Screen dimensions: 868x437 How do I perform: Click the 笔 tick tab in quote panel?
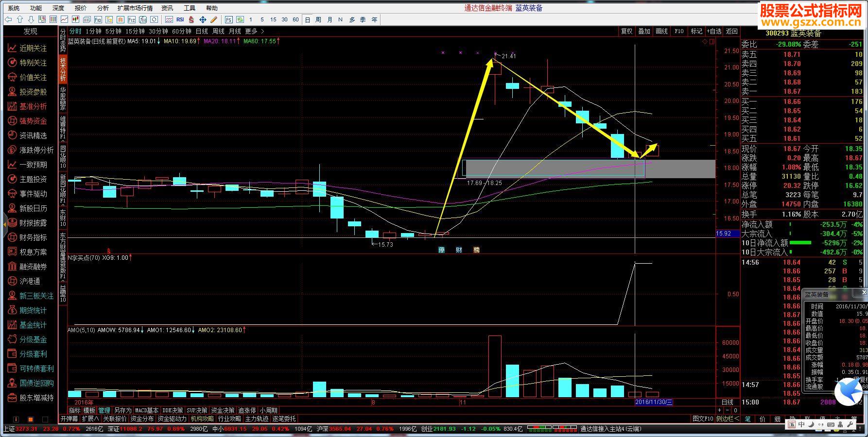[x=747, y=419]
